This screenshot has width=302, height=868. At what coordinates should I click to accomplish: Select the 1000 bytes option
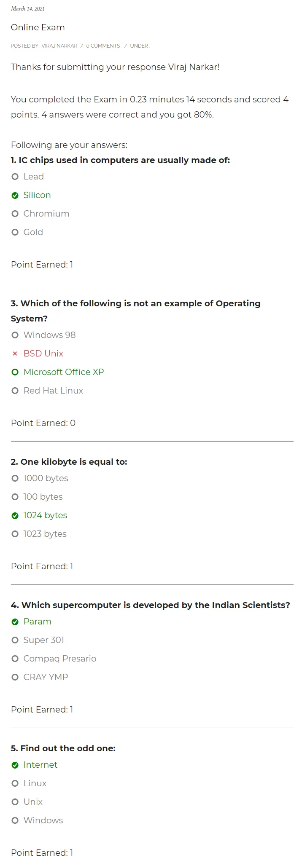(15, 478)
